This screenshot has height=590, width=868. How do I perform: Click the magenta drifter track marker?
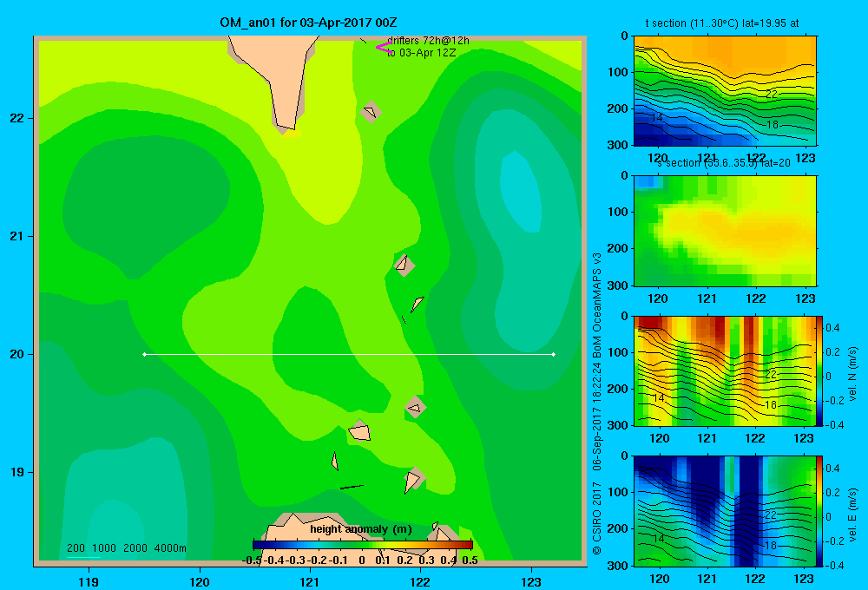coord(384,47)
